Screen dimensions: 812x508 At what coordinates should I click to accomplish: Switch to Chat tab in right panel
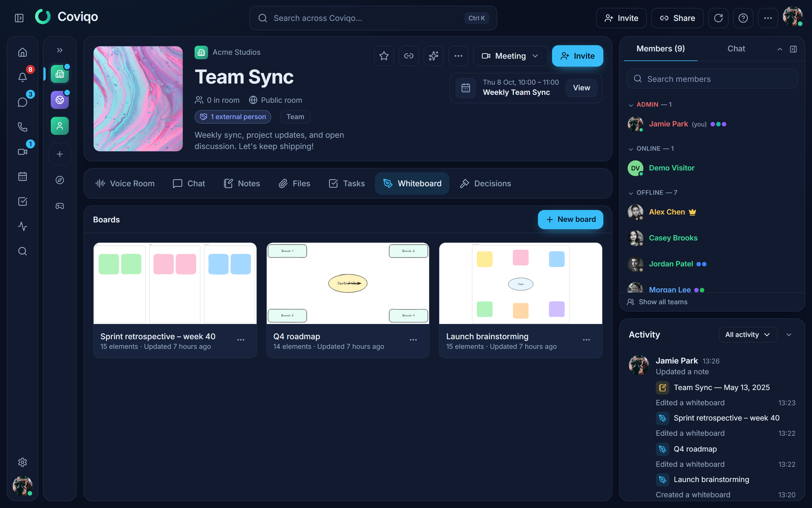736,49
